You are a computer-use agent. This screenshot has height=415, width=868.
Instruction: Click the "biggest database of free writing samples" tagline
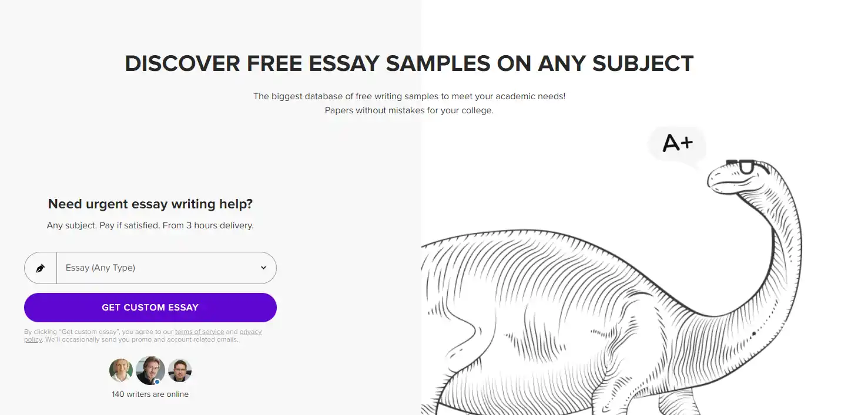[x=409, y=96]
